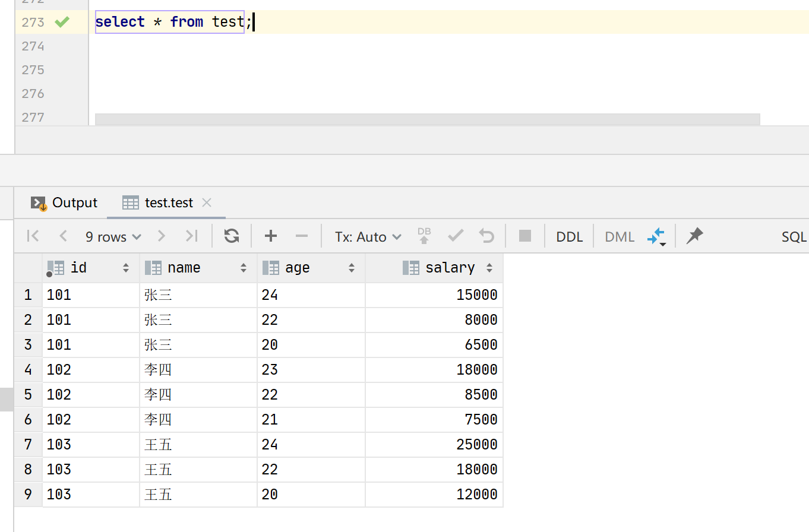
Task: Go to the first page of results
Action: pyautogui.click(x=33, y=236)
